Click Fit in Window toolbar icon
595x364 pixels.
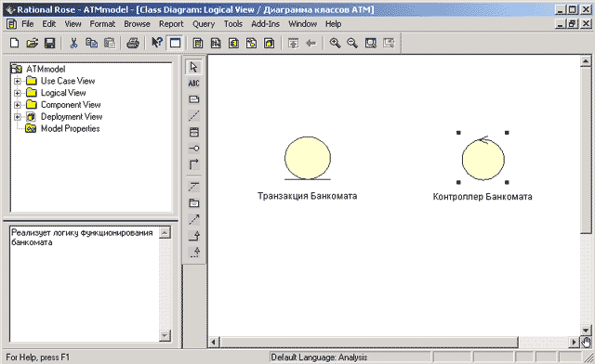click(x=370, y=43)
